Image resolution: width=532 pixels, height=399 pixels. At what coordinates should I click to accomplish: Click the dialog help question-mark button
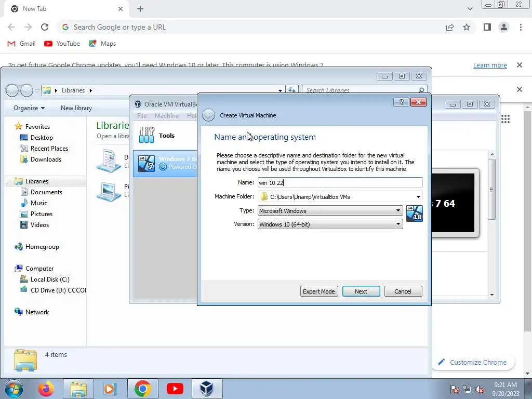[402, 102]
